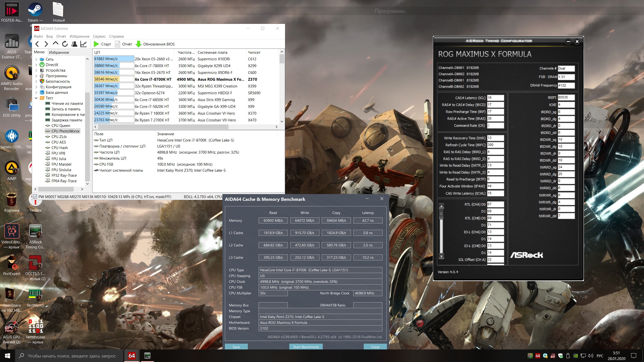Click the AIDA64 taskbar icon
The image size is (644, 362).
click(x=132, y=355)
